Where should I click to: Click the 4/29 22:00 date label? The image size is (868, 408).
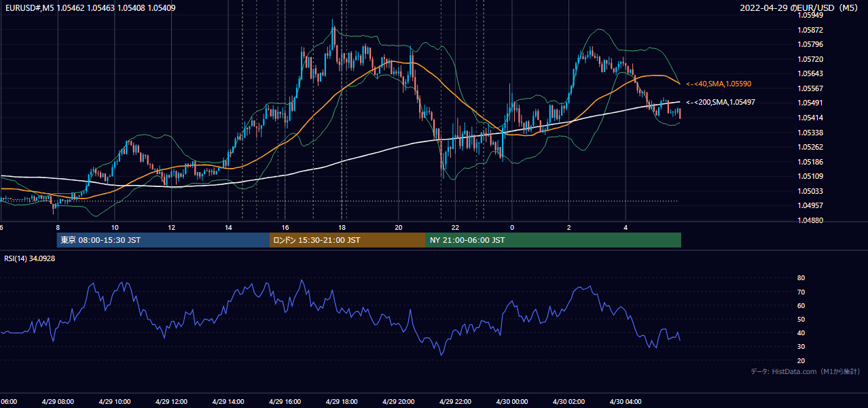[x=455, y=401]
